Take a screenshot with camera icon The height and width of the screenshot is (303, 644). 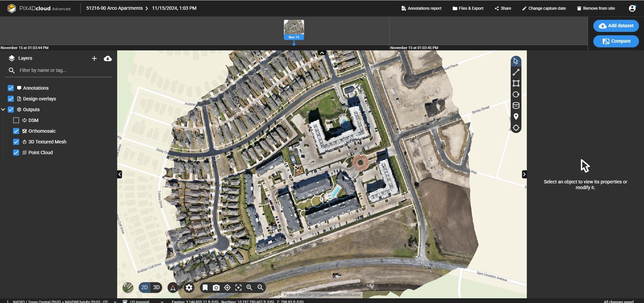coord(216,288)
